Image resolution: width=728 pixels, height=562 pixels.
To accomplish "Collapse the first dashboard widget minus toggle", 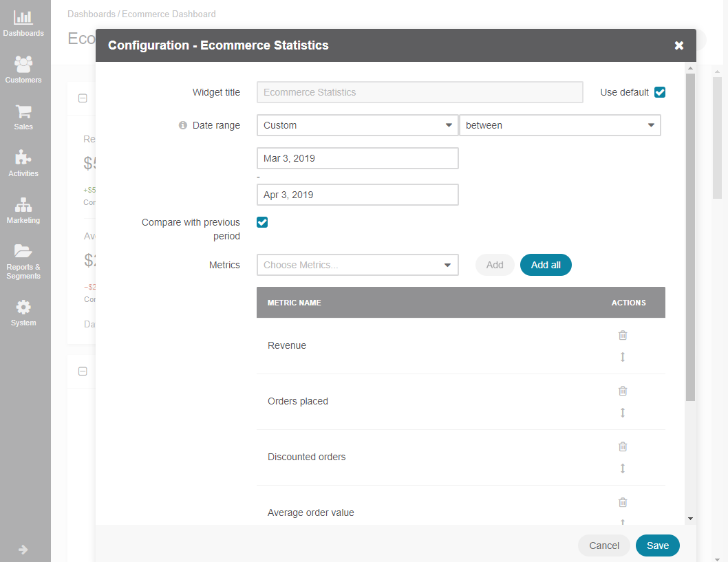I will (x=83, y=98).
